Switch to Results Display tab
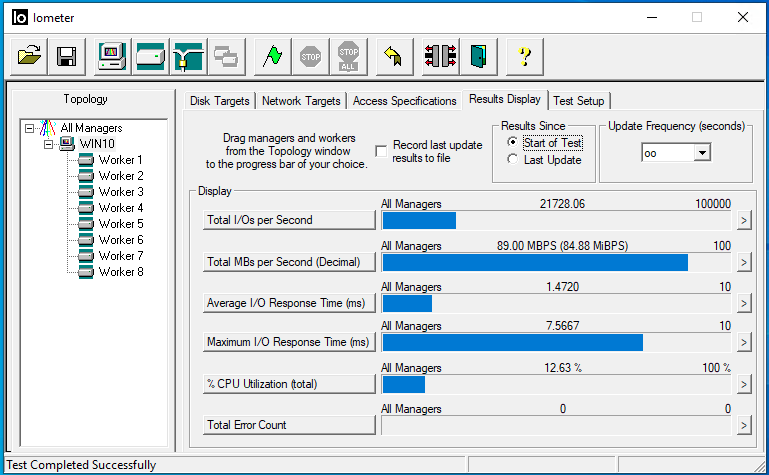This screenshot has height=475, width=769. click(x=505, y=99)
